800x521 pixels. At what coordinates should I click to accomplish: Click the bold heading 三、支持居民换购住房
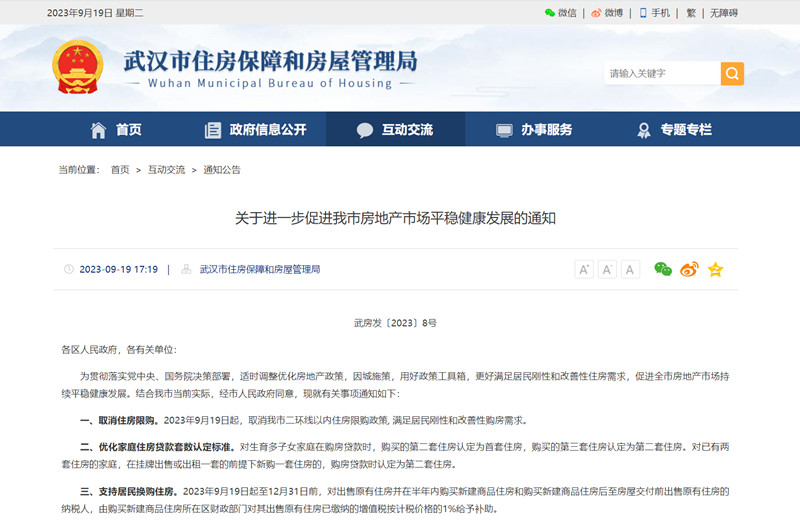pos(129,491)
